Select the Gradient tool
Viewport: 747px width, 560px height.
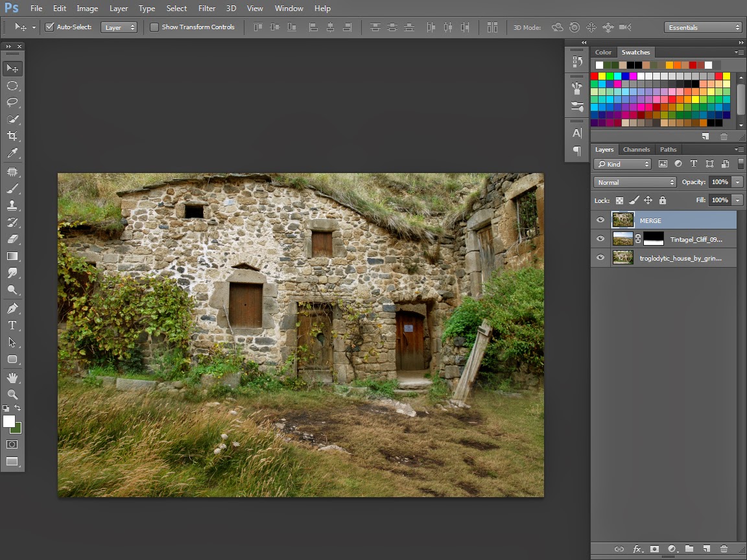[12, 256]
